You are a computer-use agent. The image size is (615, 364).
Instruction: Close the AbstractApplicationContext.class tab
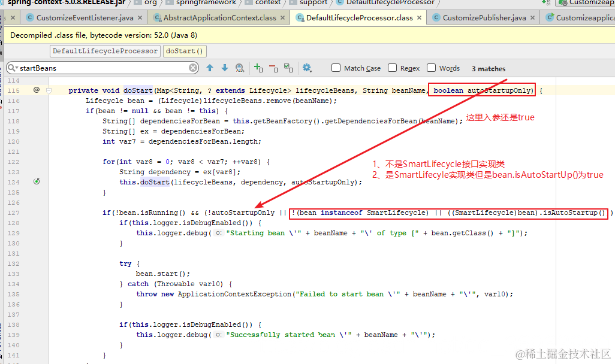(283, 17)
